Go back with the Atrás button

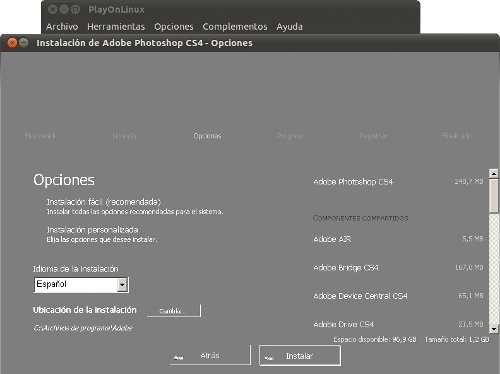[x=210, y=356]
